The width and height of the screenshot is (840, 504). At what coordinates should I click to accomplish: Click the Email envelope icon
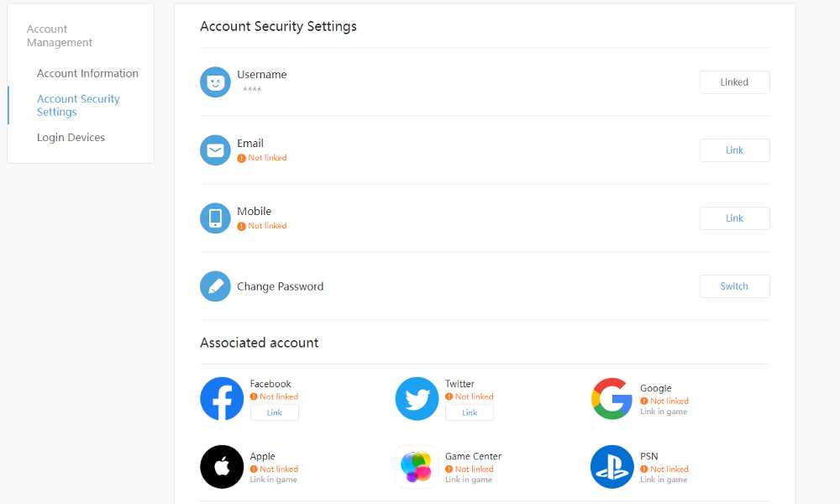215,150
